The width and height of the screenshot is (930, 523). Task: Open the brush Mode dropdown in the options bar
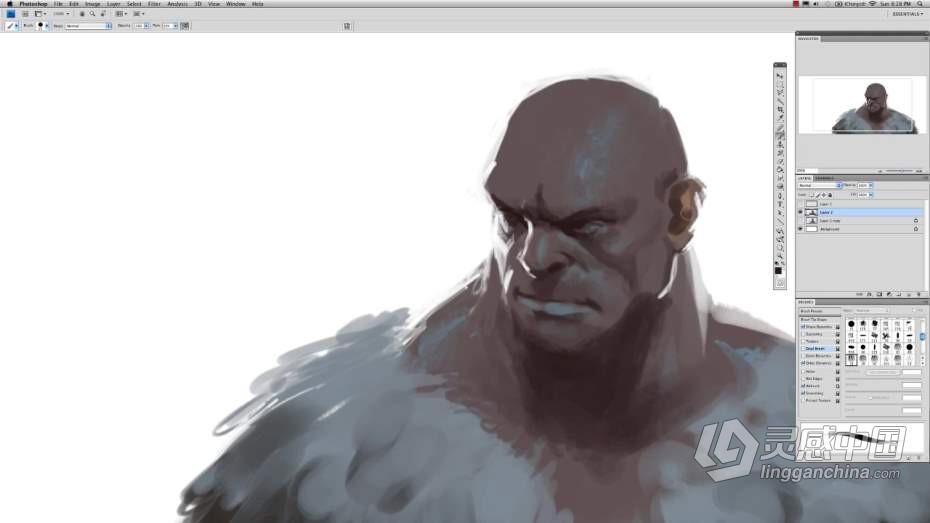click(88, 26)
